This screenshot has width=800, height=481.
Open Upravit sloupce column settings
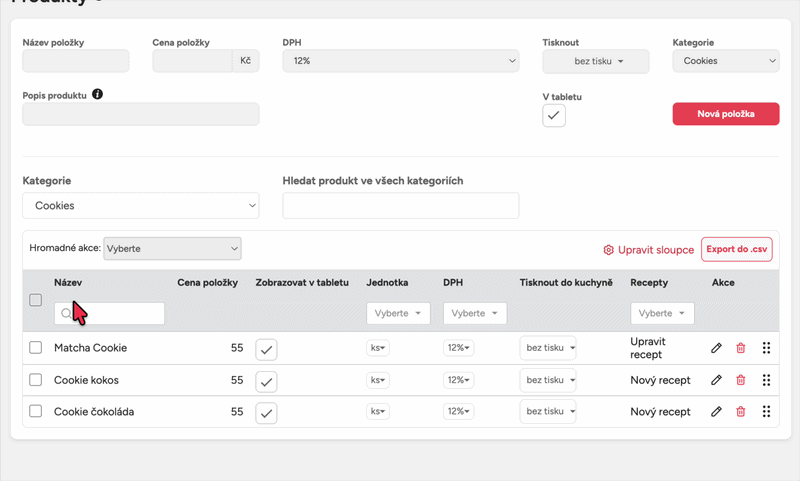(x=648, y=249)
